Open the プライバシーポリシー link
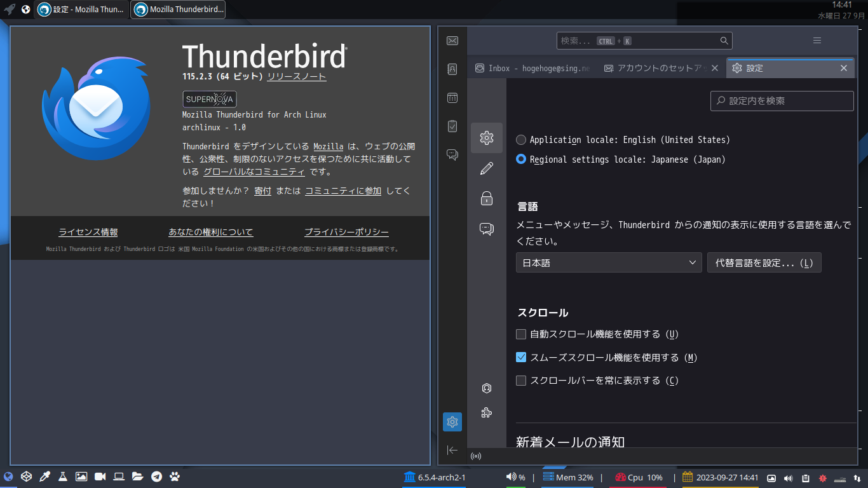Viewport: 868px width, 488px height. [346, 232]
